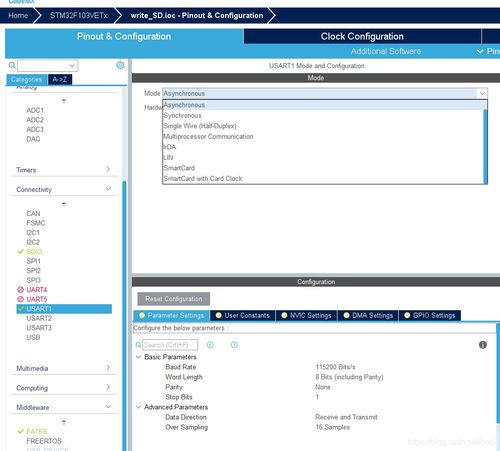
Task: Click the mode list vertical scrollbar
Action: [485, 146]
